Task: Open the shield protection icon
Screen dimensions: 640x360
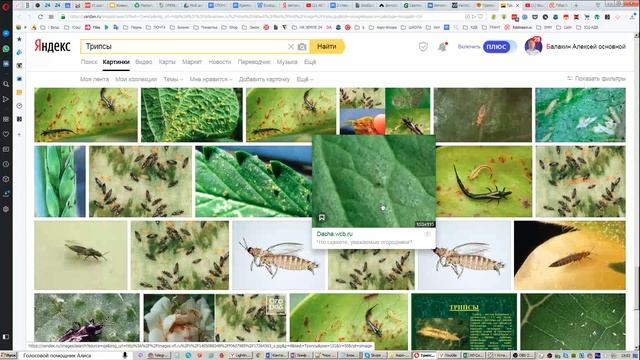Action: point(423,47)
